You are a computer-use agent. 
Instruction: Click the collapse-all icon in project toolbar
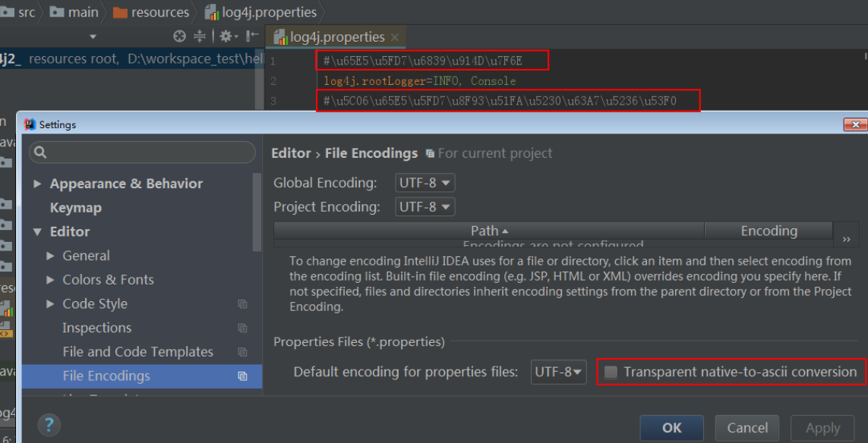199,36
